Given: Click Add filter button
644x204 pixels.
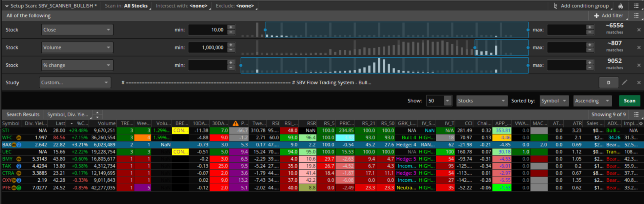Looking at the screenshot, I should point(608,16).
